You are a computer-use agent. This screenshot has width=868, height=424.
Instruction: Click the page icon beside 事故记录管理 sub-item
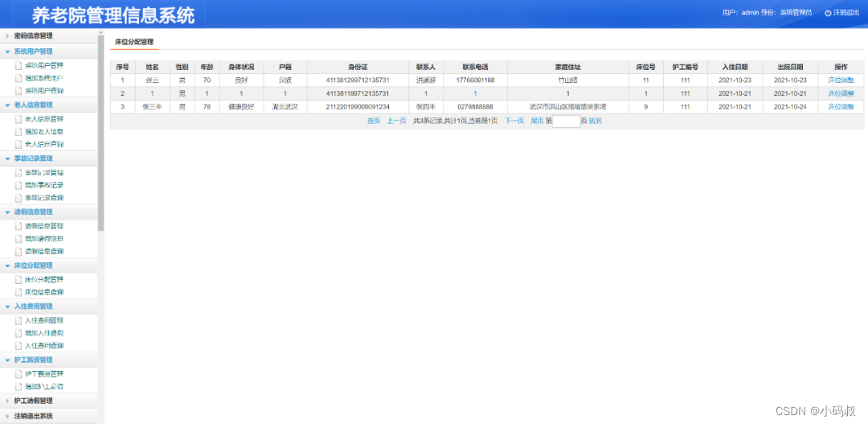pos(18,173)
